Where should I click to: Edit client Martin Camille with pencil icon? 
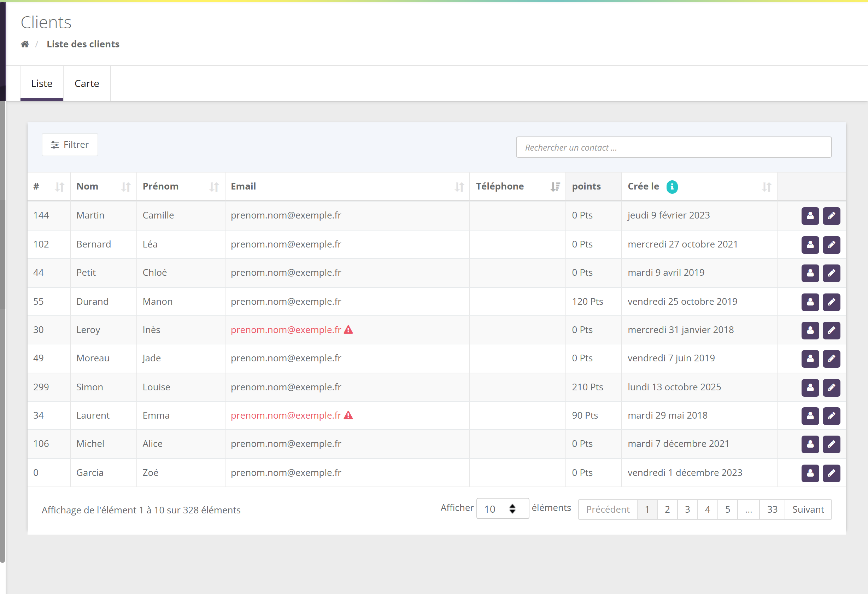pos(831,216)
